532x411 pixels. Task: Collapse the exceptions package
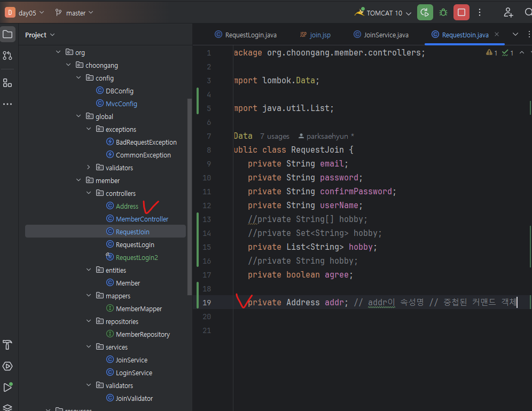pos(89,129)
